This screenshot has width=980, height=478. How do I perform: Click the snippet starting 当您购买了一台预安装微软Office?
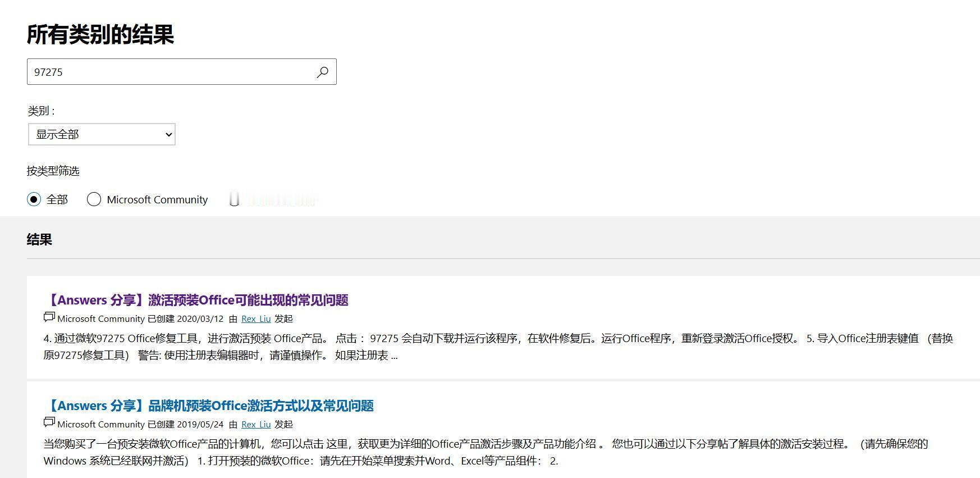click(486, 452)
